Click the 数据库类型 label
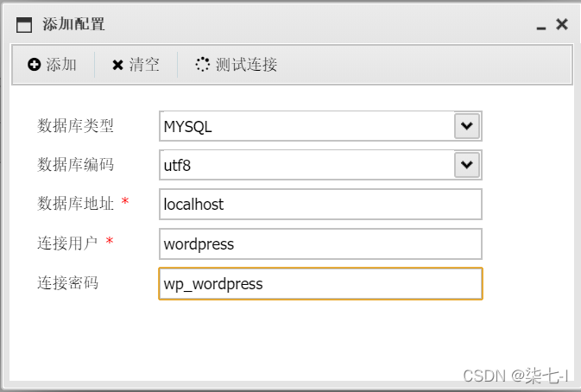Image resolution: width=581 pixels, height=392 pixels. click(75, 126)
